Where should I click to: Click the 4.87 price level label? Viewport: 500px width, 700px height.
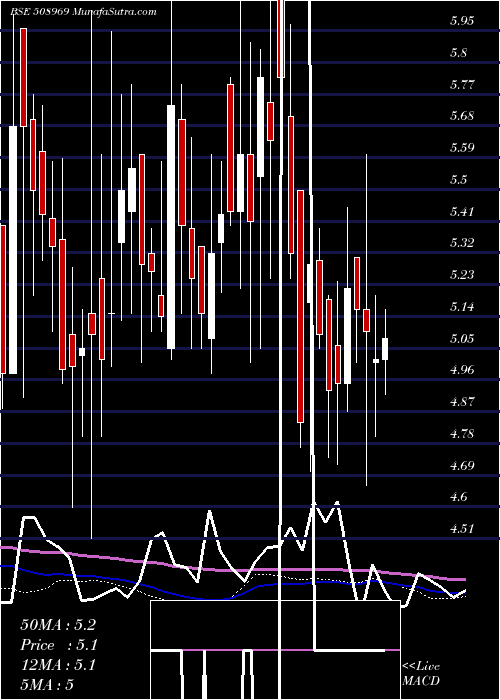coord(462,402)
